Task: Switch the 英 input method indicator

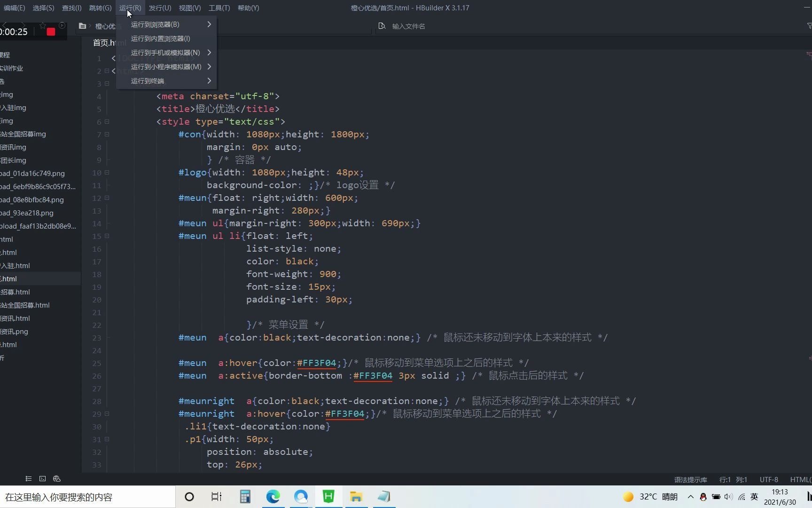Action: [x=754, y=497]
